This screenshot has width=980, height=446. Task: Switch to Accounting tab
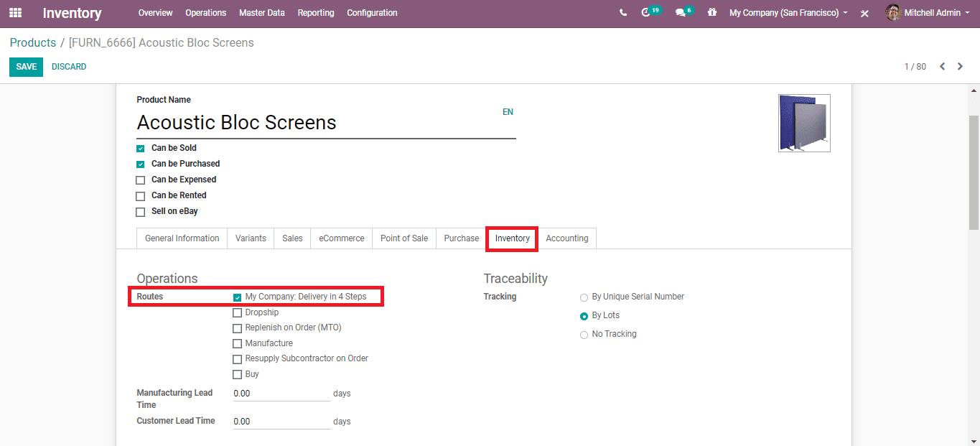tap(567, 238)
